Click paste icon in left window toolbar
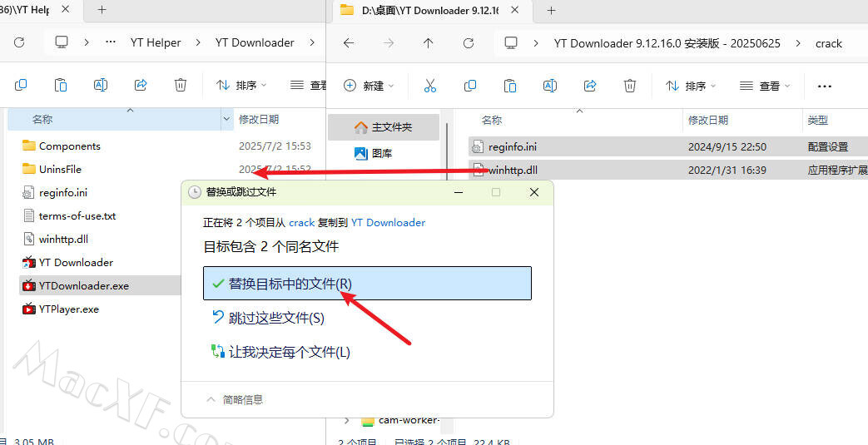868x445 pixels. point(61,85)
